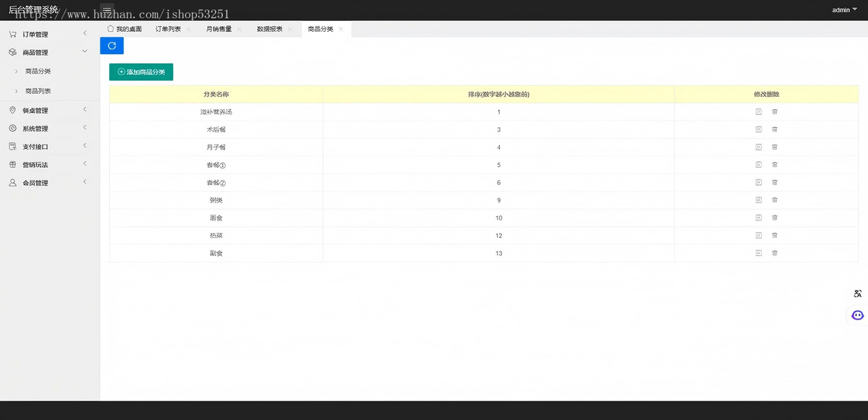This screenshot has width=868, height=420.
Task: Click the shopping cart icon beside 订单管理
Action: 13,34
